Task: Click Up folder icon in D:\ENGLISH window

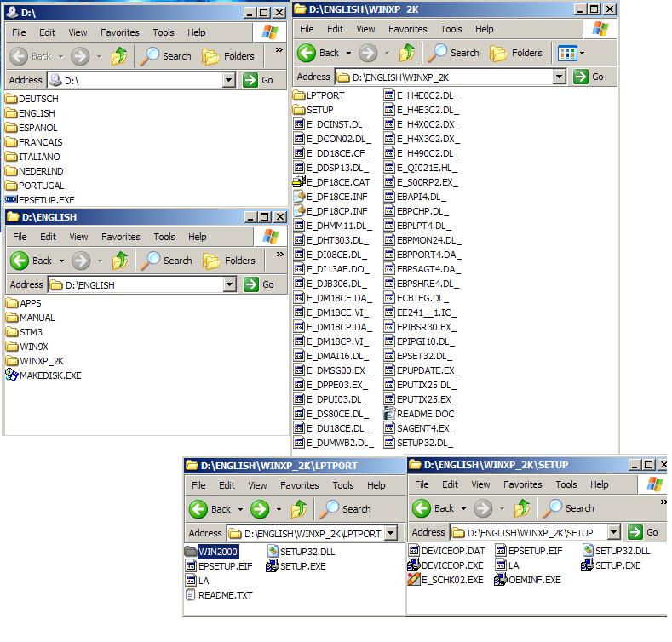Action: coord(120,261)
